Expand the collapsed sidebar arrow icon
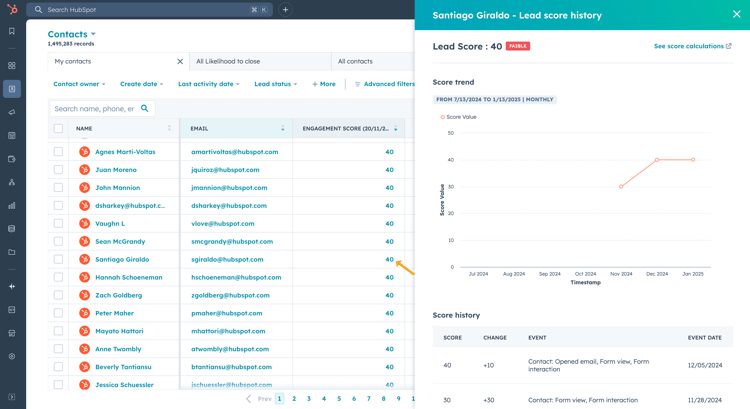This screenshot has width=750, height=409. [x=12, y=397]
